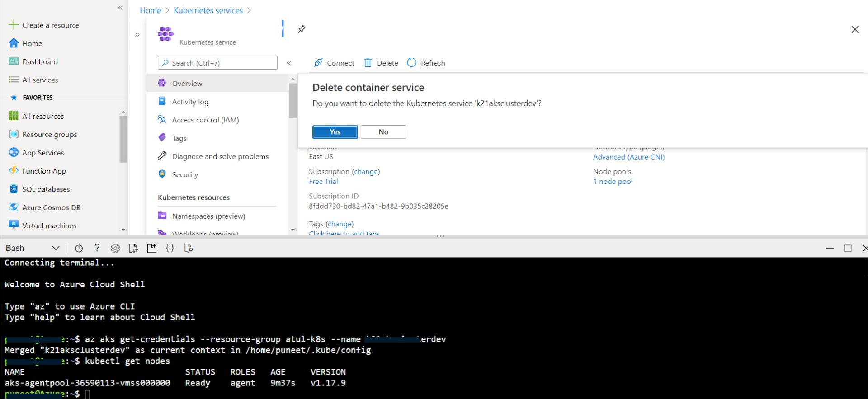This screenshot has width=868, height=399.
Task: Click the ellipsis Cloud Shell pane divider handle
Action: coord(441,236)
